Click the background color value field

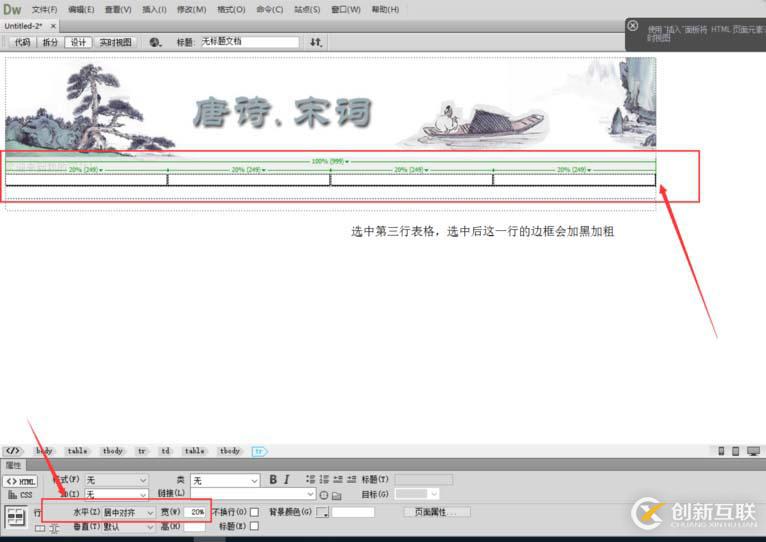pyautogui.click(x=353, y=512)
